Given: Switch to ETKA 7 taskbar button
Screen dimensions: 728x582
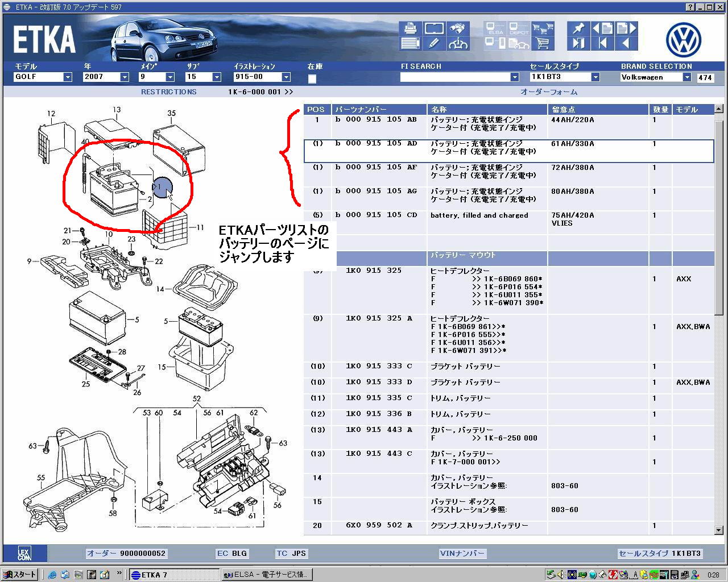Looking at the screenshot, I should tap(174, 575).
